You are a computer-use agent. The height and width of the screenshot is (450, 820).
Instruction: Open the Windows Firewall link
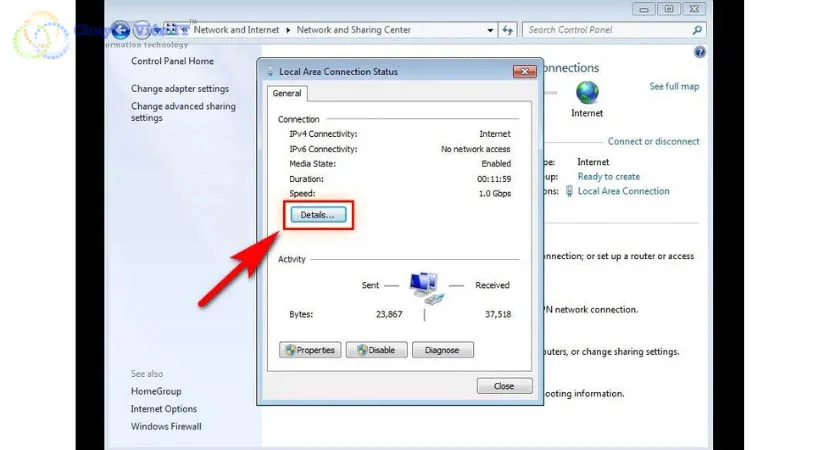click(166, 426)
